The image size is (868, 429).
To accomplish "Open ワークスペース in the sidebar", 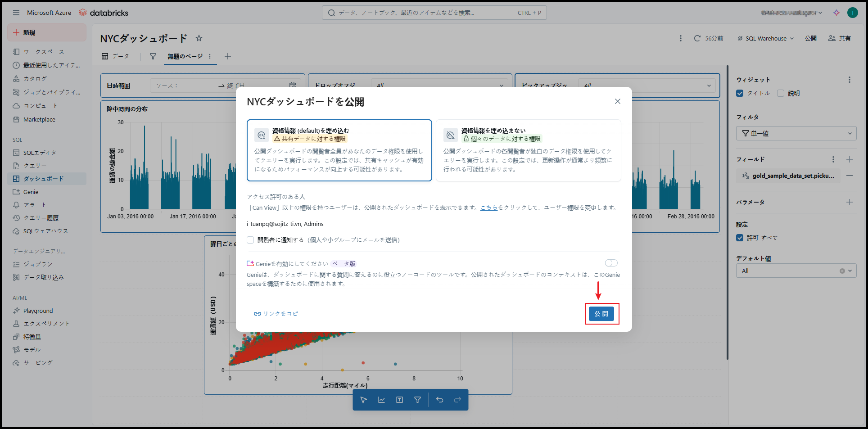I will (x=47, y=52).
